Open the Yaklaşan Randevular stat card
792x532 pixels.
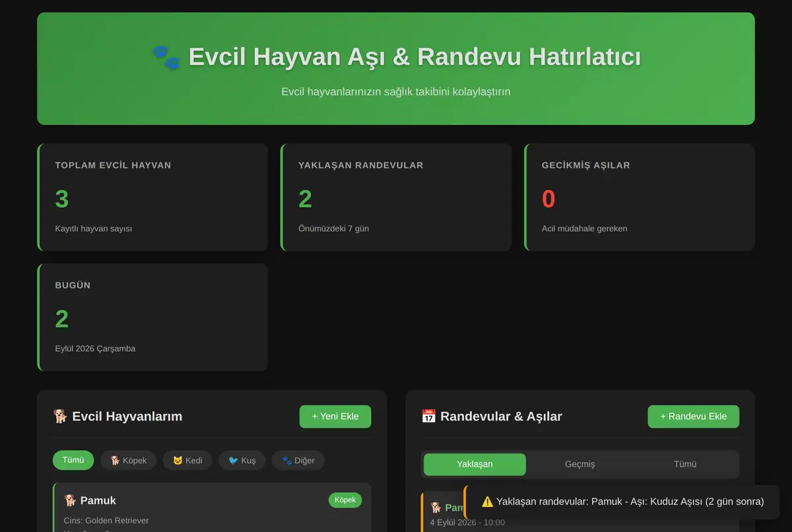(x=396, y=197)
